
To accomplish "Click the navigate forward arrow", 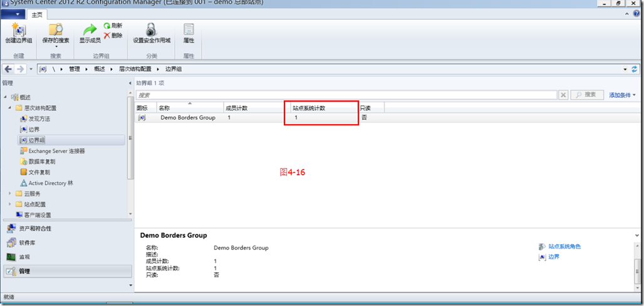I will 21,69.
